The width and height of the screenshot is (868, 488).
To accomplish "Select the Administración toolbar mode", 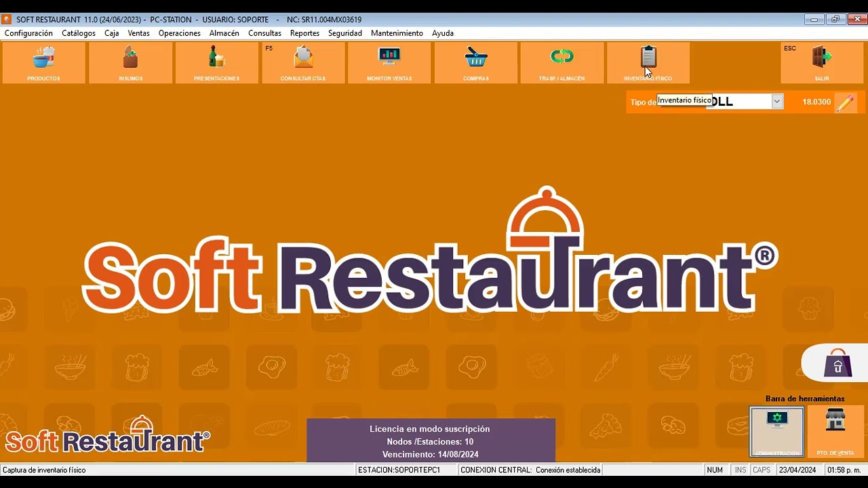I will [x=776, y=432].
